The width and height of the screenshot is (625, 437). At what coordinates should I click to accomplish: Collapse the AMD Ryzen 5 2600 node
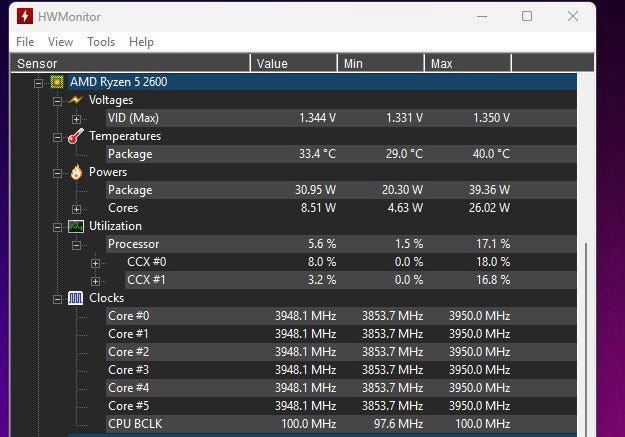[x=38, y=83]
